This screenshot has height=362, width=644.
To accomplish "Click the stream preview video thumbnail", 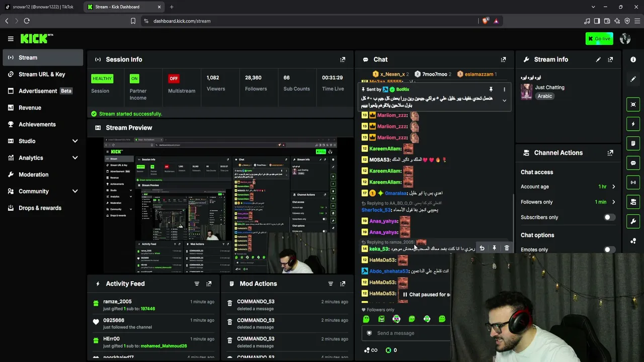I will (x=220, y=206).
